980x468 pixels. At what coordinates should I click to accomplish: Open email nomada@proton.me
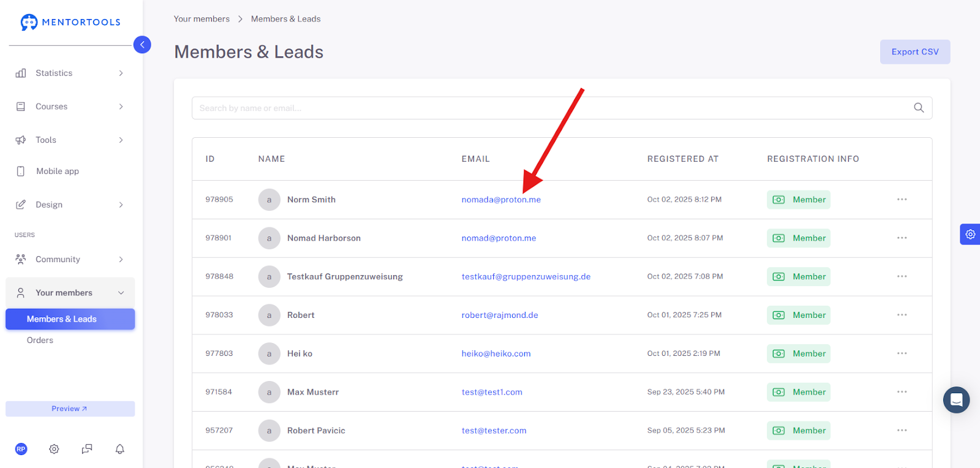501,200
